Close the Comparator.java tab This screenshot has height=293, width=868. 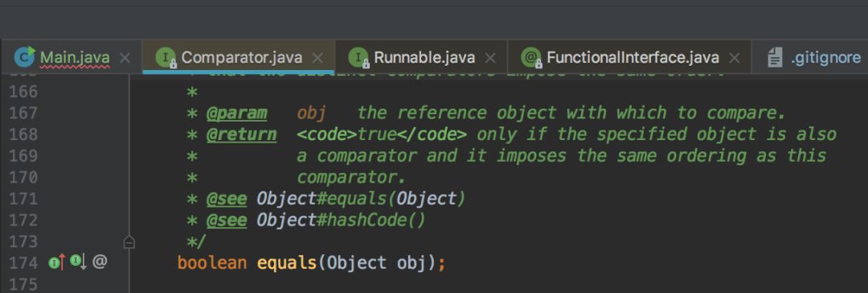click(x=317, y=58)
